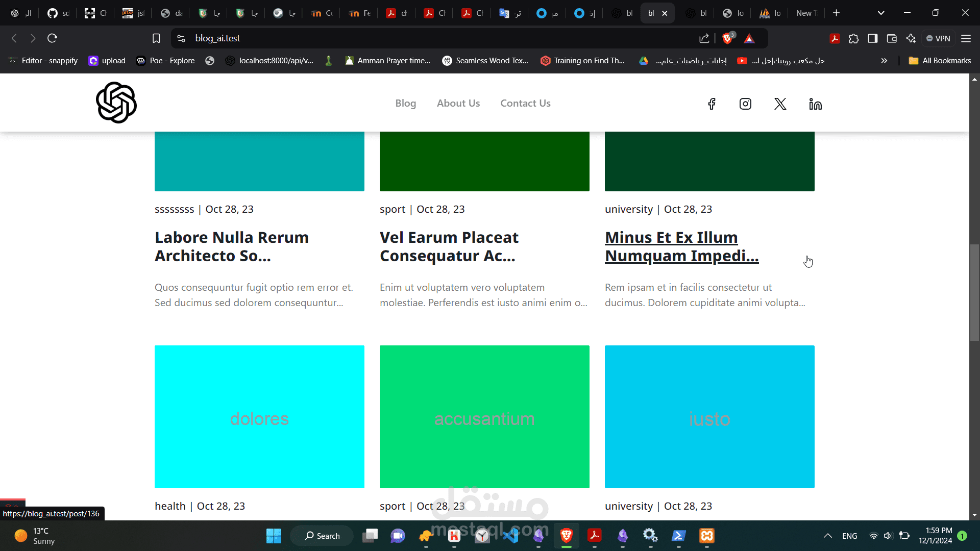980x551 pixels.
Task: Open the browser Extensions puzzle icon
Action: tap(853, 38)
